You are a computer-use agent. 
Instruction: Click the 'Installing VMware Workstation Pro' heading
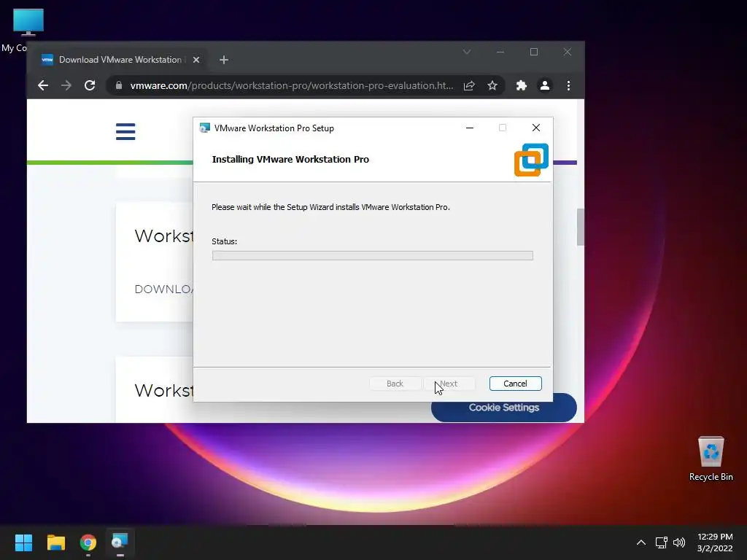tap(290, 159)
